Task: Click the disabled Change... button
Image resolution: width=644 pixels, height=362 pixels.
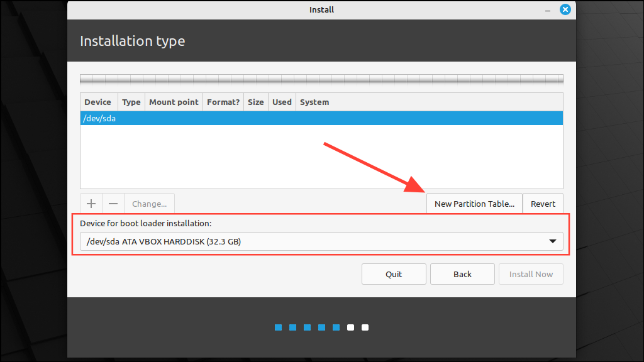Action: tap(149, 203)
